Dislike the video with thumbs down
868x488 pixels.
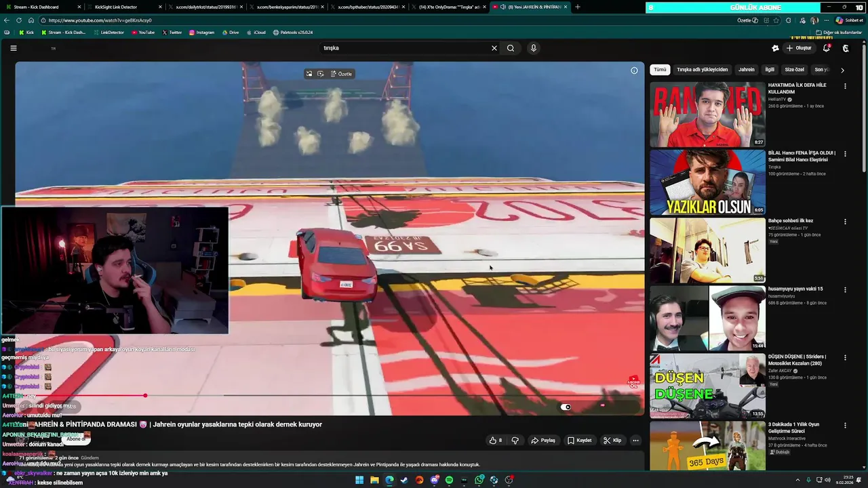click(x=515, y=440)
